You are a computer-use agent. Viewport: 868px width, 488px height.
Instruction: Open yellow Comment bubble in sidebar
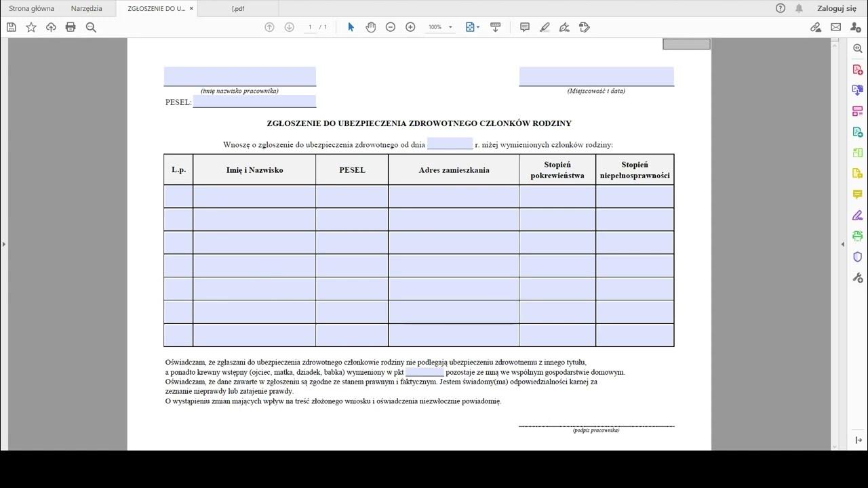pyautogui.click(x=857, y=195)
